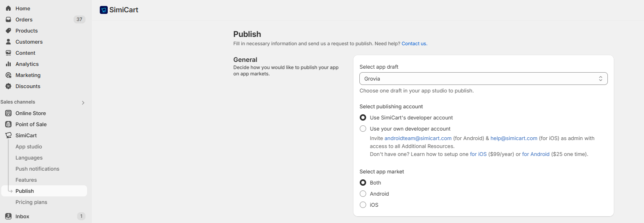Open the Select app draft dropdown
This screenshot has height=223, width=644.
[x=483, y=79]
